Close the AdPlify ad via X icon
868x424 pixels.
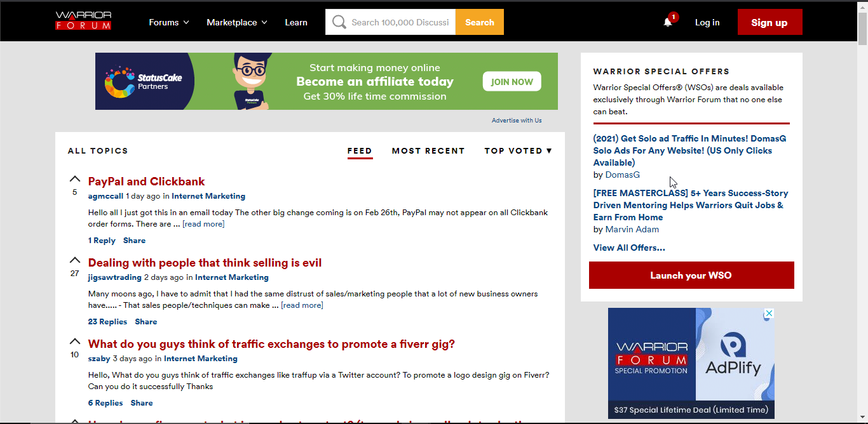pos(769,314)
